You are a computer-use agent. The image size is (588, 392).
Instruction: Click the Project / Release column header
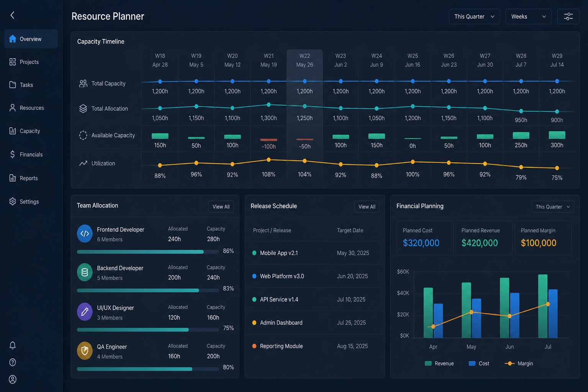point(272,230)
